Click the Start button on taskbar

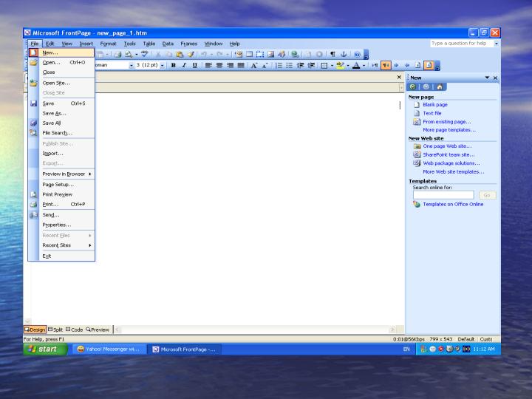click(46, 349)
